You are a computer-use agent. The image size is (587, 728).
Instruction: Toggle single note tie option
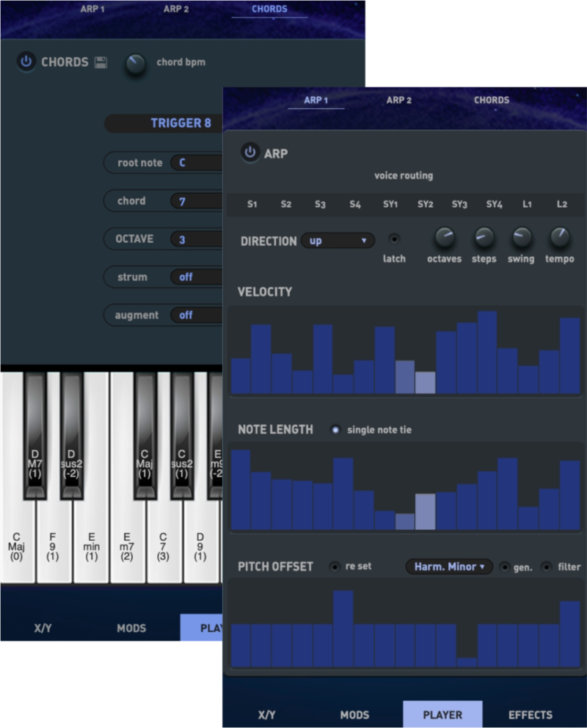335,430
